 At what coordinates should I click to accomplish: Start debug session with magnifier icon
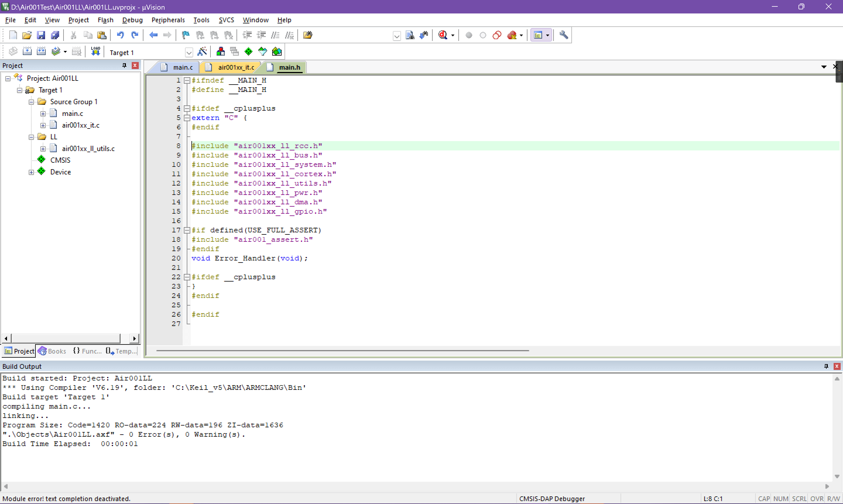[x=443, y=35]
